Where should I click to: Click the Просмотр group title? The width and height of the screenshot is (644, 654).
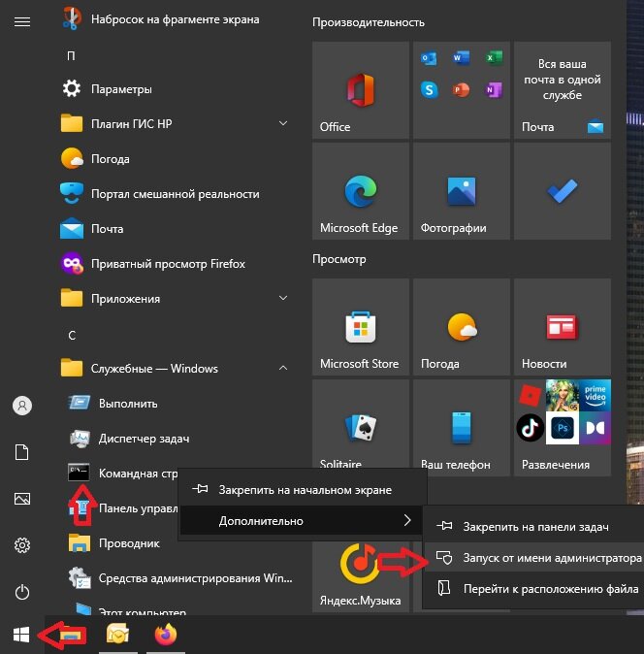339,259
